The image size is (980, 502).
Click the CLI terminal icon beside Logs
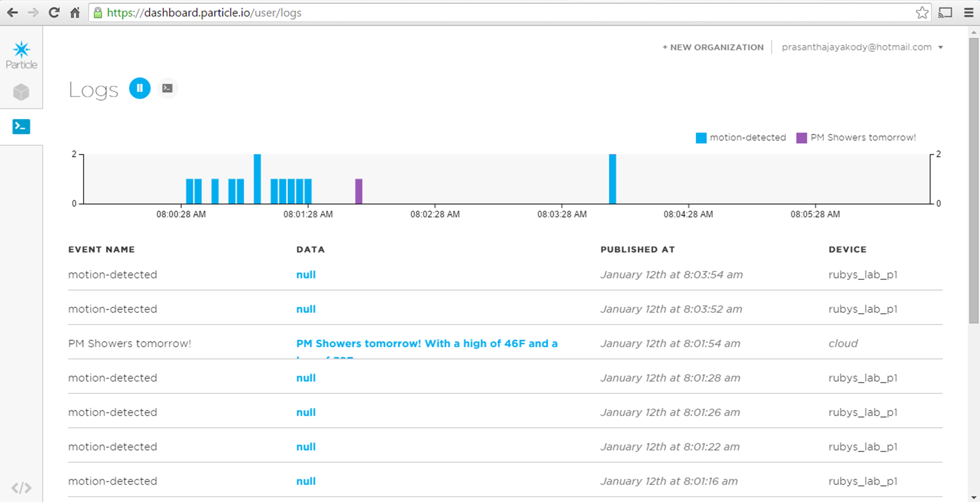(x=168, y=88)
